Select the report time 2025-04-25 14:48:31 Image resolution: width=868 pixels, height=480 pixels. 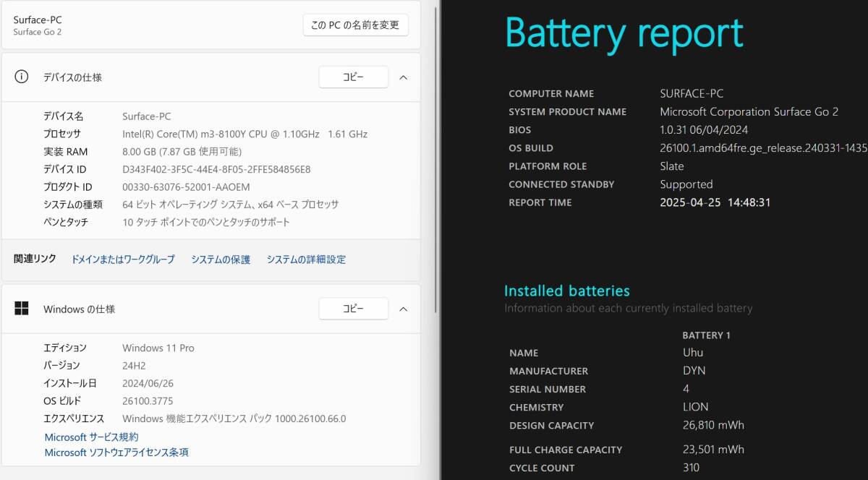coord(715,202)
